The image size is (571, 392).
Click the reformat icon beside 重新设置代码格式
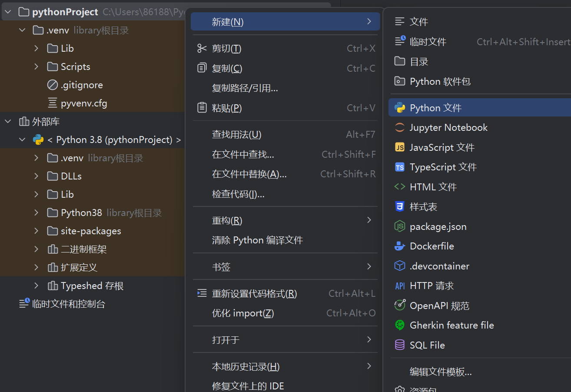(x=202, y=293)
